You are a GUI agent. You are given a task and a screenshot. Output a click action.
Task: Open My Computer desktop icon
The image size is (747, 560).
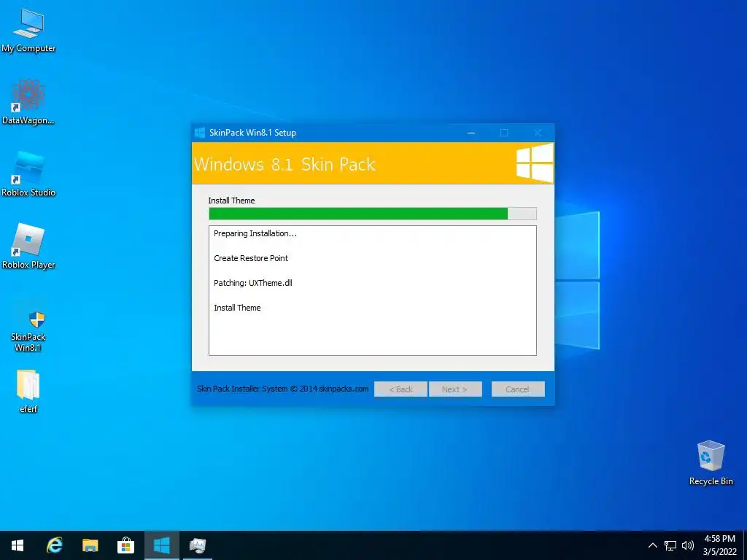pyautogui.click(x=28, y=31)
